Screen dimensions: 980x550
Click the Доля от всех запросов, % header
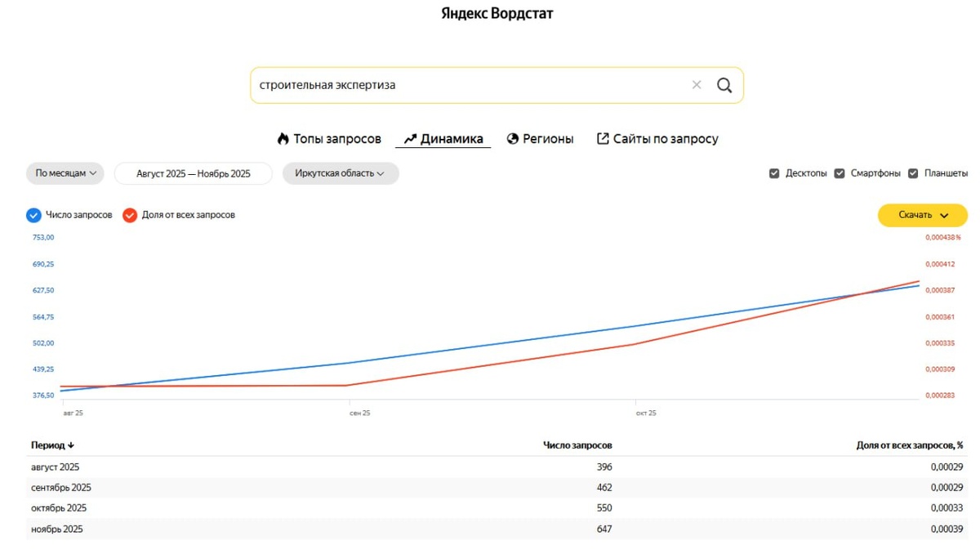click(x=910, y=445)
